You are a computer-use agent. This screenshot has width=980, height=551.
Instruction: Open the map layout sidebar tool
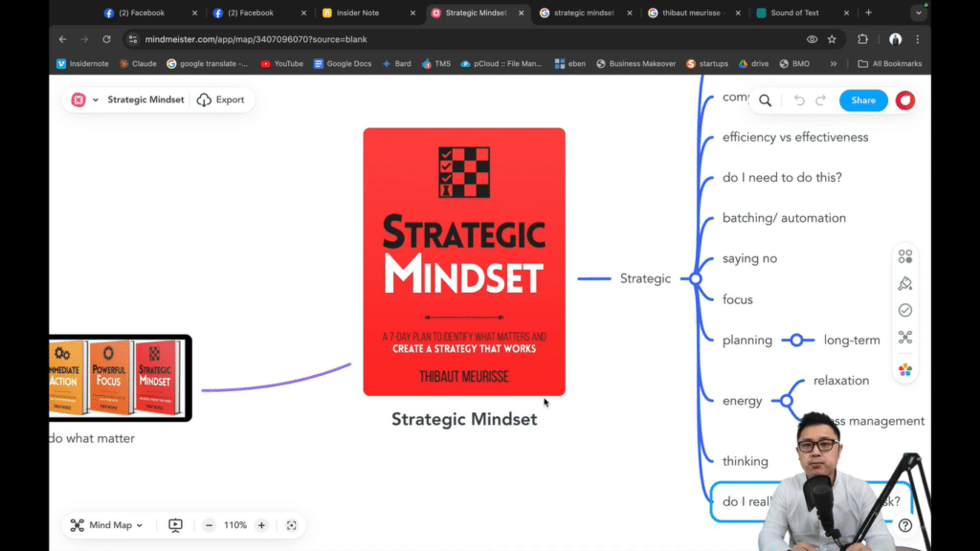pos(905,338)
